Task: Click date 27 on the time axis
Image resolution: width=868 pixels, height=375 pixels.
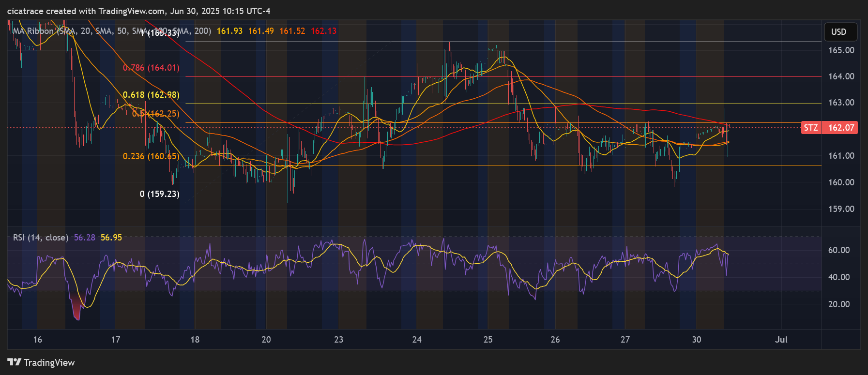Action: (625, 340)
